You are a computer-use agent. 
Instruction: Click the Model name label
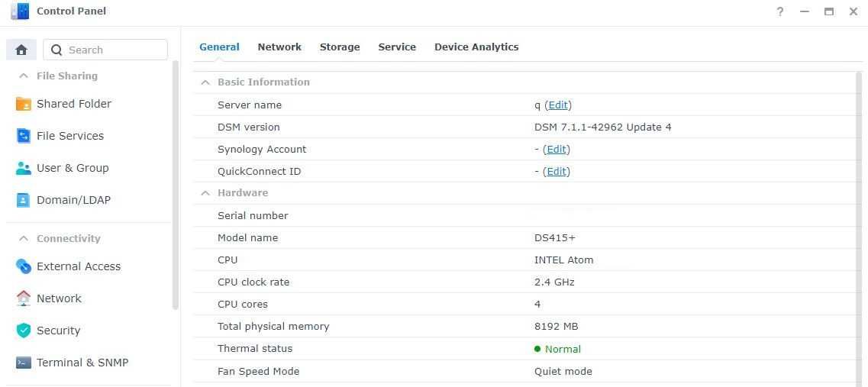pos(247,237)
